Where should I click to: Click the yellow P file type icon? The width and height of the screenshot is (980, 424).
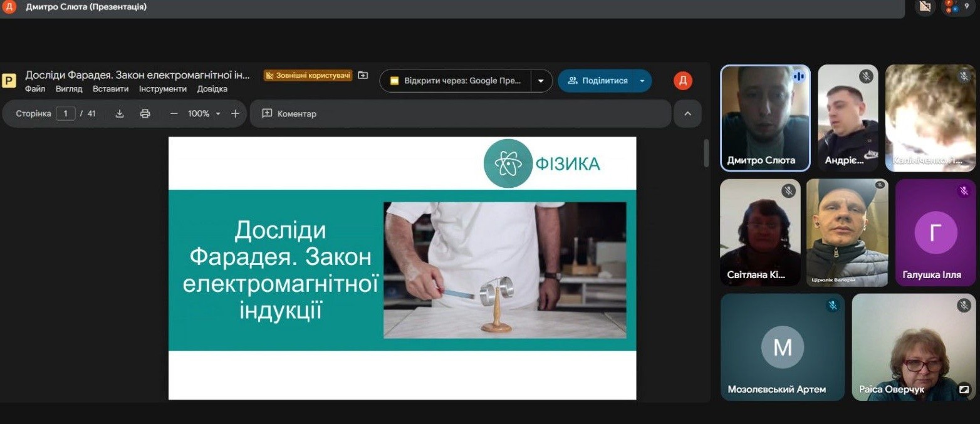(9, 81)
